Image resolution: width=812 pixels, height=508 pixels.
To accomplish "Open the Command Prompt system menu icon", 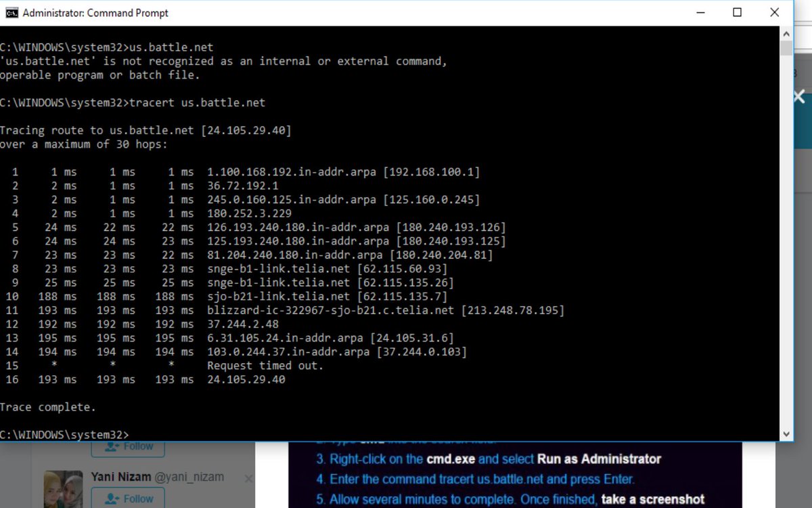I will 12,13.
